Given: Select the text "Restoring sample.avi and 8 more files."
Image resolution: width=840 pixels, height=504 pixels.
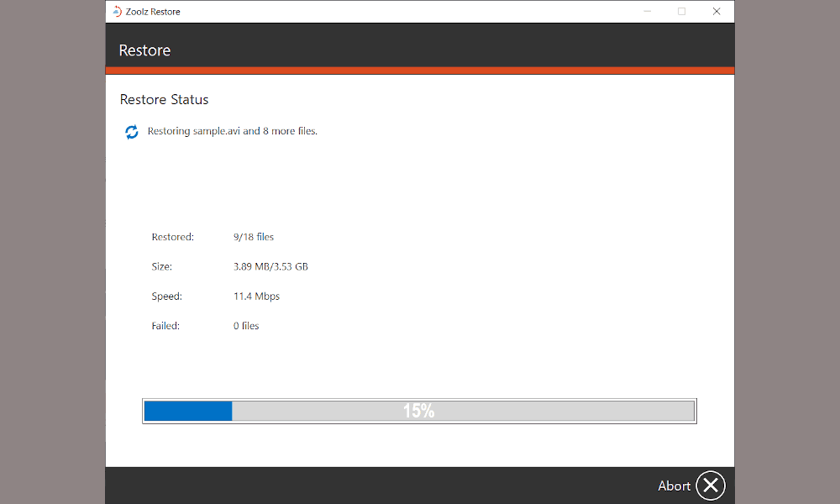Looking at the screenshot, I should point(233,131).
